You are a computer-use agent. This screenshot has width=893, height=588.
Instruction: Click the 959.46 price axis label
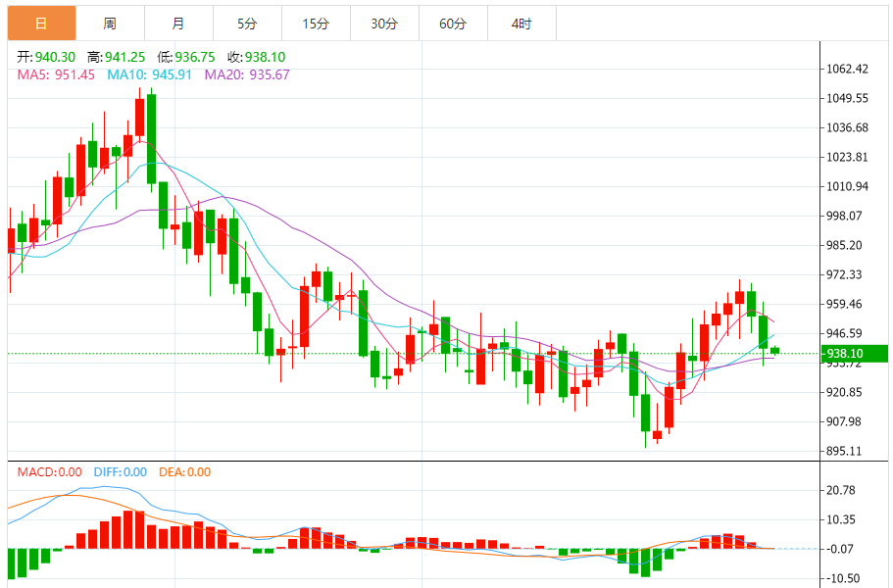pos(844,304)
